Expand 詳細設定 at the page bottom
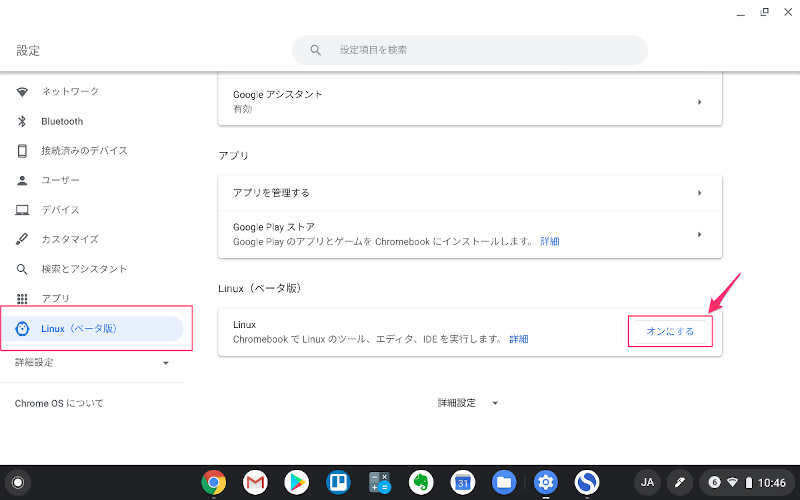800x500 pixels. [x=467, y=403]
